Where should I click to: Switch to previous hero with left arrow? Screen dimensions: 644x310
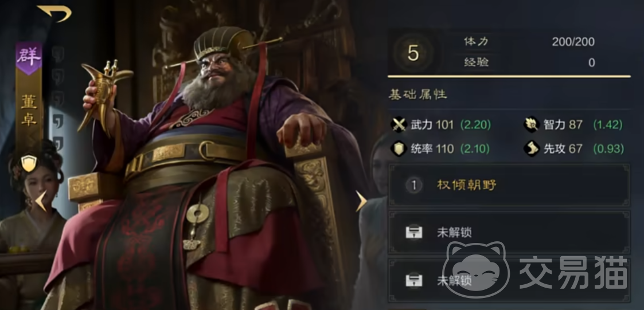(x=41, y=201)
